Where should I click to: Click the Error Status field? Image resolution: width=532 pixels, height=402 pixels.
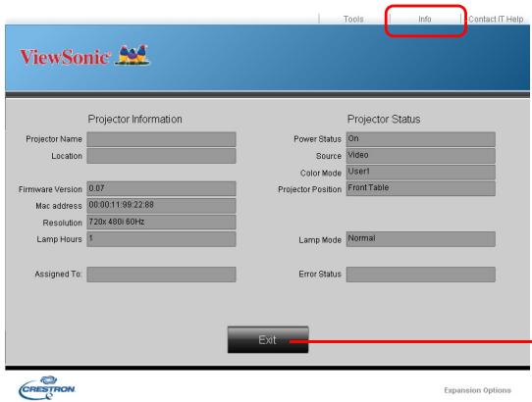coord(421,275)
